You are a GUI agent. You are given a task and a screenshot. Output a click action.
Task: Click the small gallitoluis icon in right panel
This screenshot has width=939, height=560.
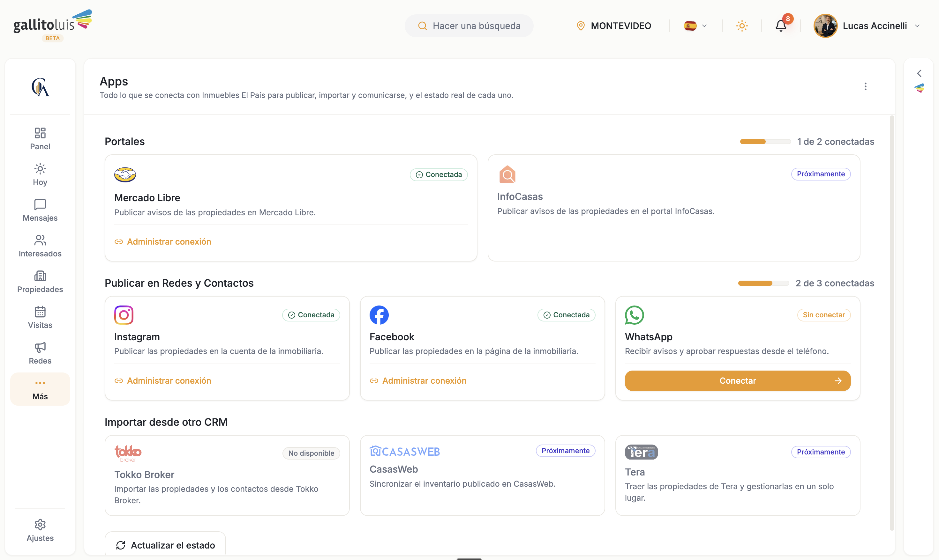tap(919, 88)
